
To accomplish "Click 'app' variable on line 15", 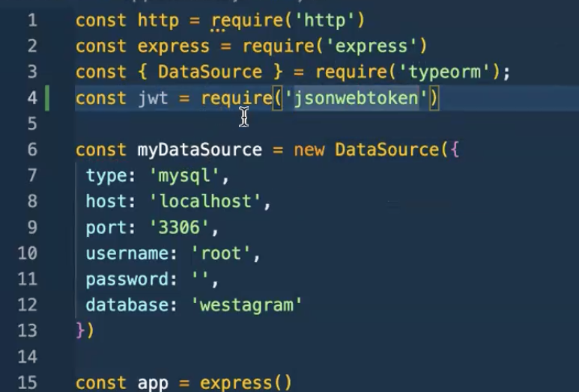I will point(153,384).
